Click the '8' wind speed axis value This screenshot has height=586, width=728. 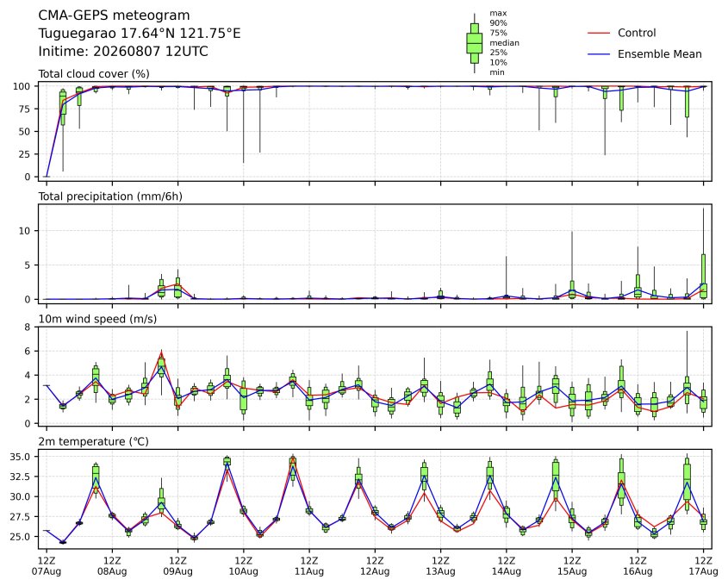[x=28, y=327]
